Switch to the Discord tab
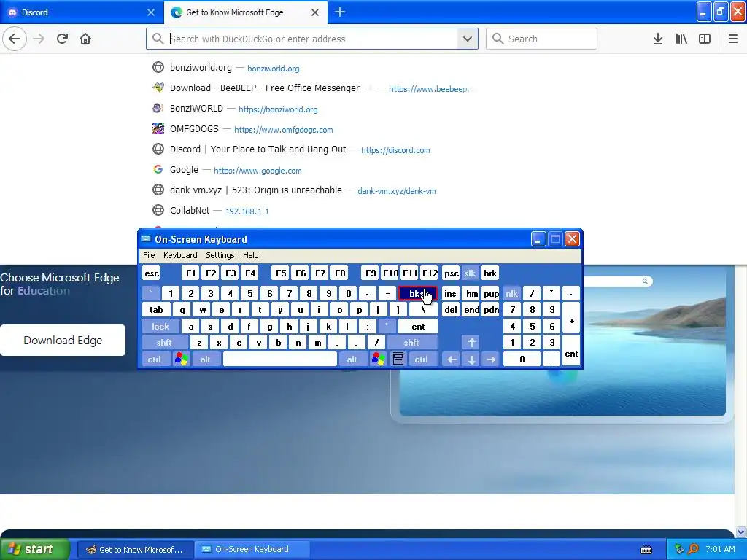Image resolution: width=747 pixels, height=560 pixels. point(82,12)
